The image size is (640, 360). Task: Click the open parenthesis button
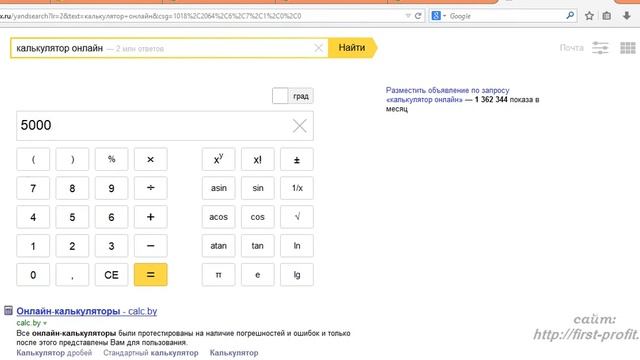tap(33, 159)
